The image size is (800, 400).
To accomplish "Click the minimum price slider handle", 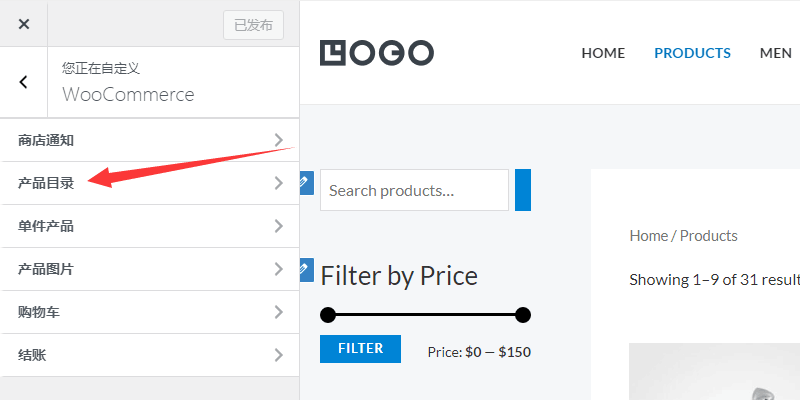I will click(328, 315).
